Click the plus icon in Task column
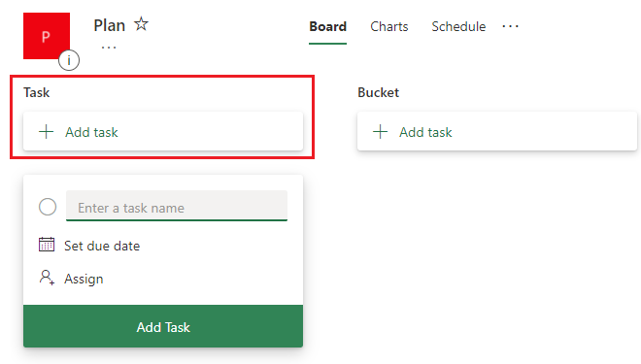This screenshot has width=641, height=364. point(47,132)
